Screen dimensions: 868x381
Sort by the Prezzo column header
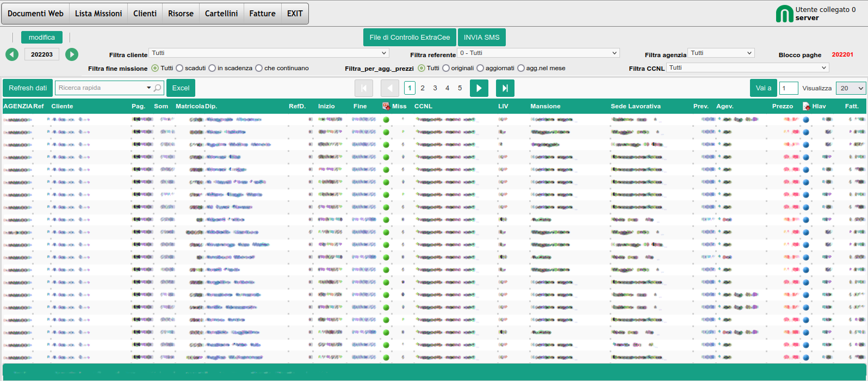point(783,106)
